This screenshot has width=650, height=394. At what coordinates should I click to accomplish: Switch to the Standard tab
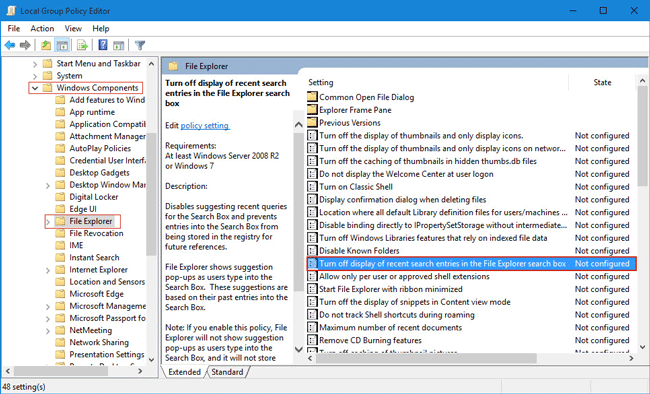(227, 372)
